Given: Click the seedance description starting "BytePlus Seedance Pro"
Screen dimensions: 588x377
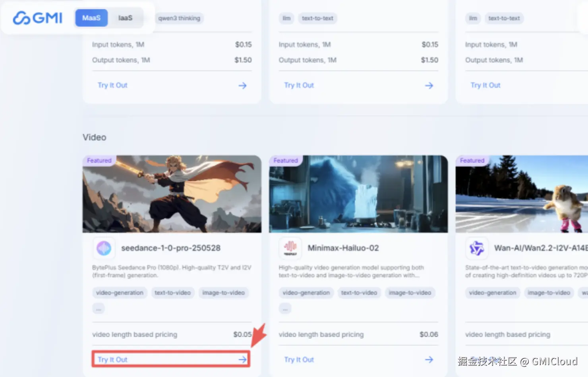Looking at the screenshot, I should (x=172, y=271).
